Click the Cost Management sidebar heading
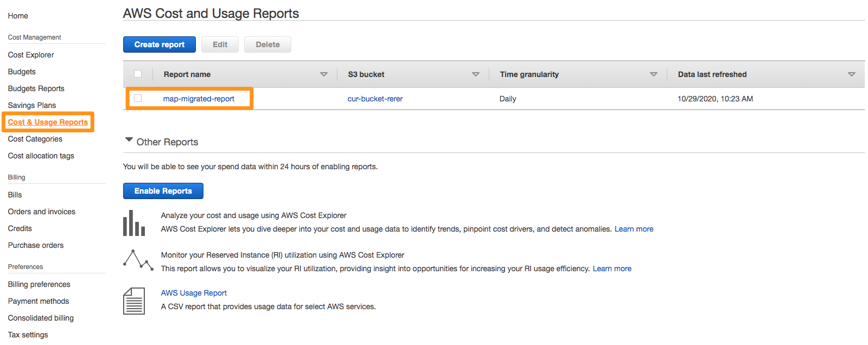 coord(34,37)
